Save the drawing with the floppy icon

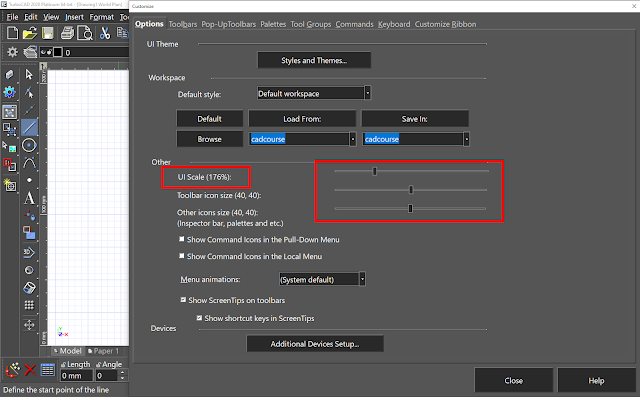[x=48, y=33]
